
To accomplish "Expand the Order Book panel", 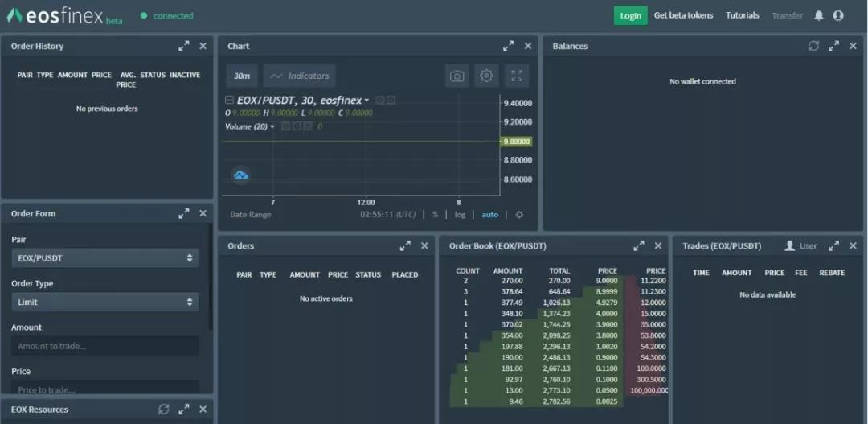I will [x=639, y=245].
